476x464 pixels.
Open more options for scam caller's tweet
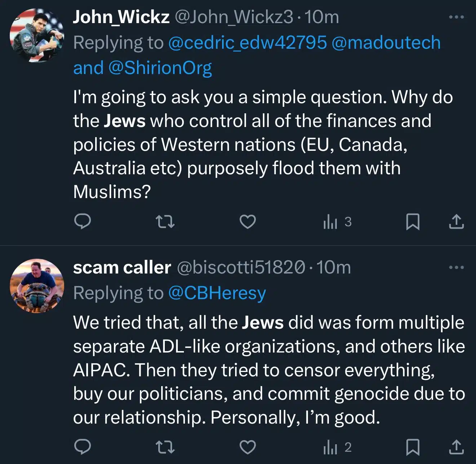point(456,267)
